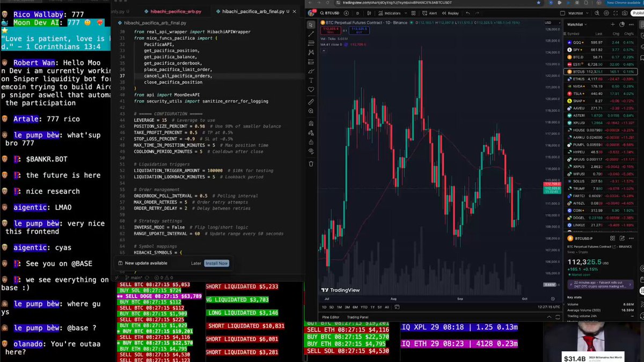Dismiss update with Later

pyautogui.click(x=196, y=263)
